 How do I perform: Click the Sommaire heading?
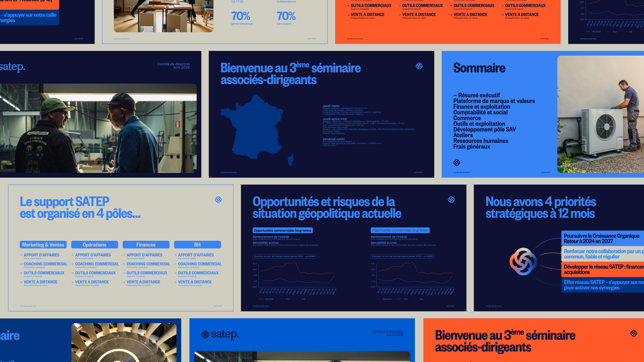(x=479, y=68)
